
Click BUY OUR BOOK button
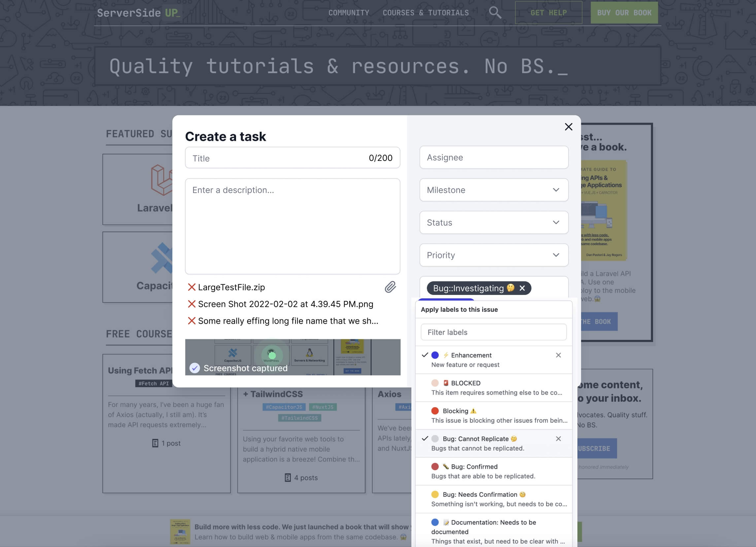[625, 12]
